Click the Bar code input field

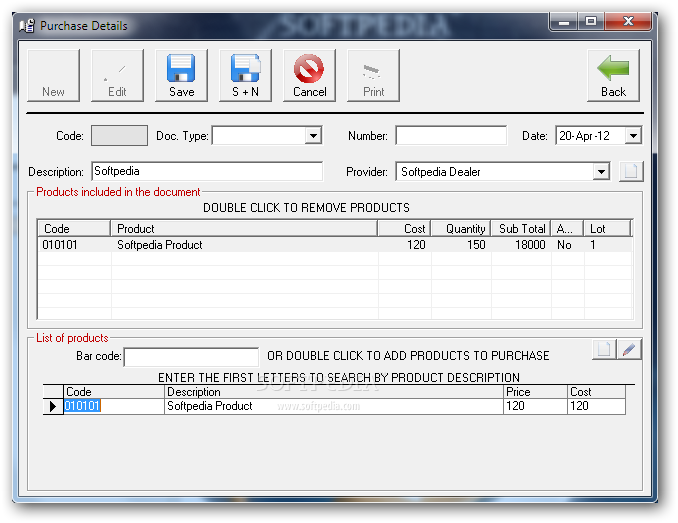(x=191, y=357)
